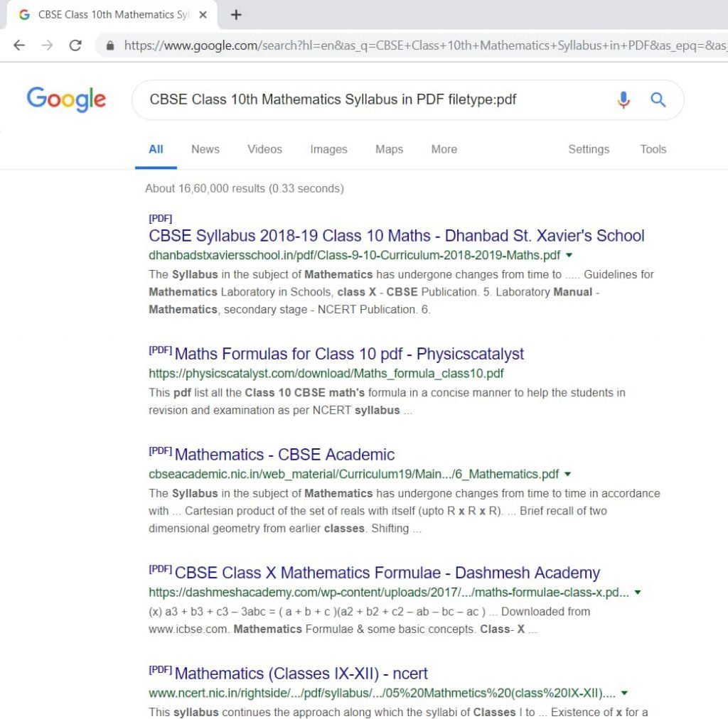The image size is (728, 719).
Task: Switch to the Videos tab
Action: [x=264, y=149]
